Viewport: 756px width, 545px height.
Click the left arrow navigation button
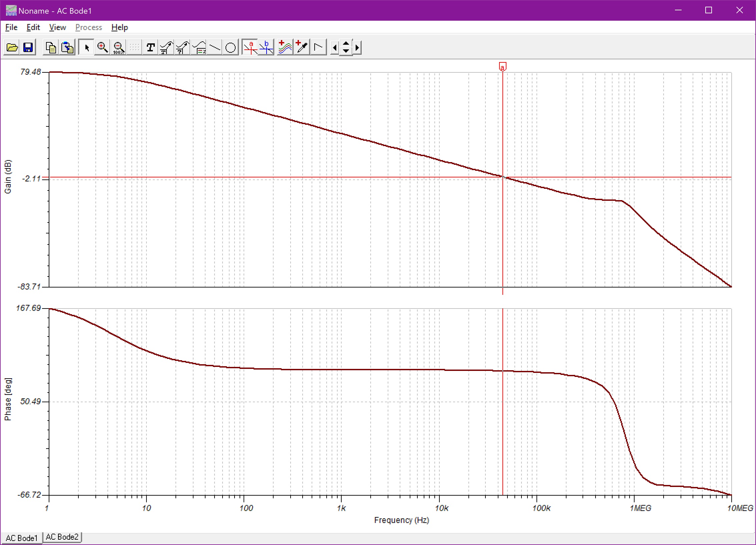coord(335,47)
